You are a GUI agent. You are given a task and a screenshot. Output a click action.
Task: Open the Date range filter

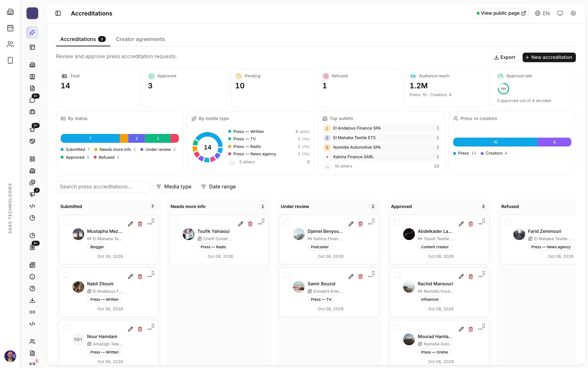(x=218, y=187)
